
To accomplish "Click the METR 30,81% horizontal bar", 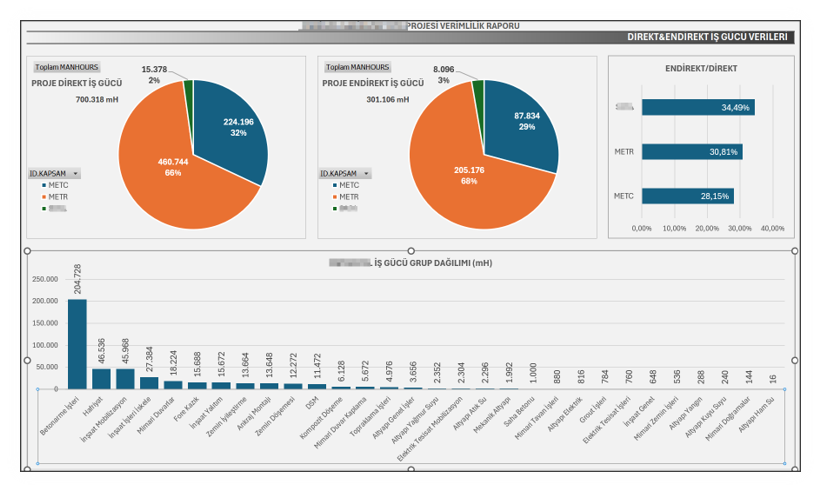I will click(x=692, y=152).
